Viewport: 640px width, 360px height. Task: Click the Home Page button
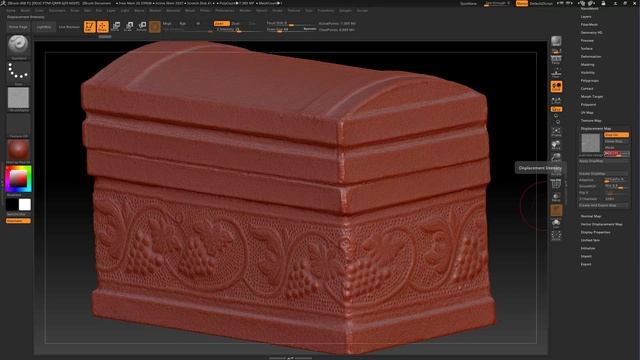[18, 27]
